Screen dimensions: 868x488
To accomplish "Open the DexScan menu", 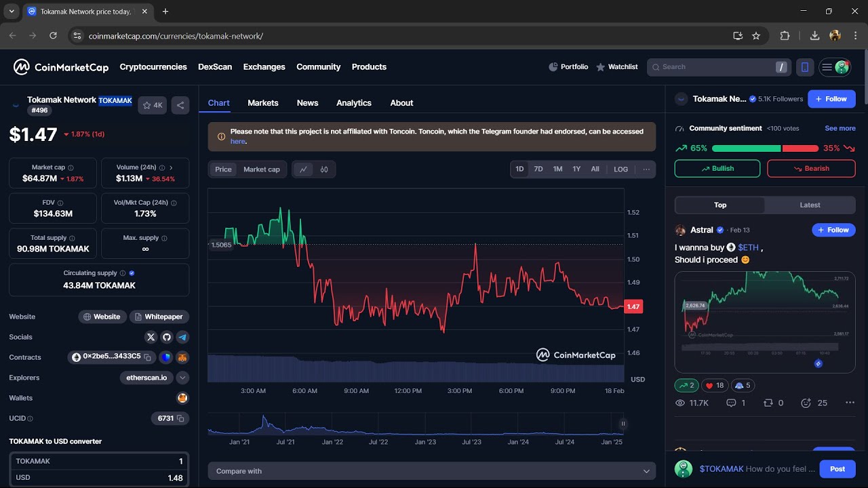I will pos(215,67).
